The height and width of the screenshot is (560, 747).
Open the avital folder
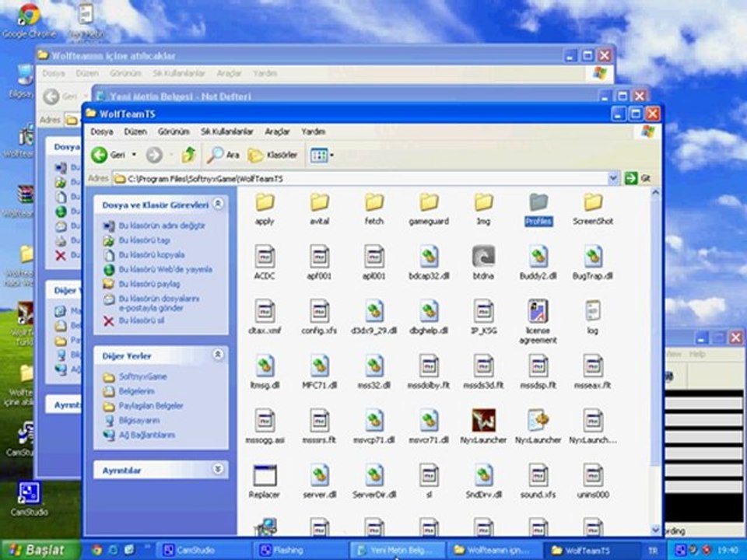click(x=319, y=208)
